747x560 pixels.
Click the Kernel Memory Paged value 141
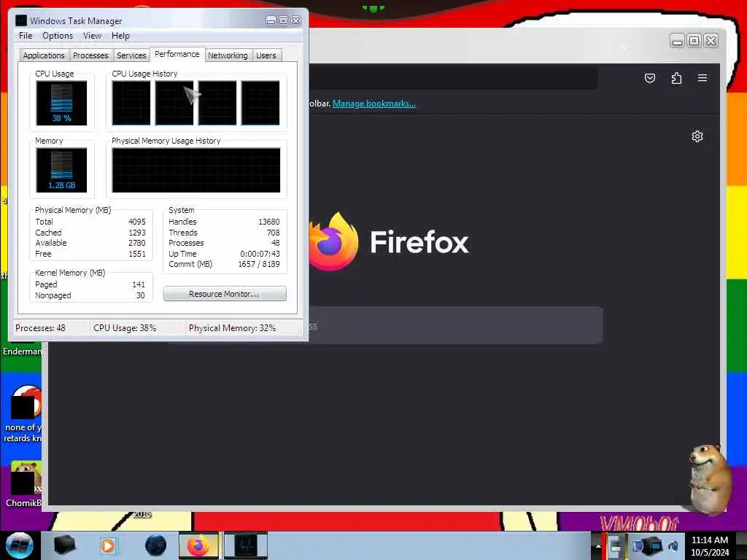pos(139,285)
